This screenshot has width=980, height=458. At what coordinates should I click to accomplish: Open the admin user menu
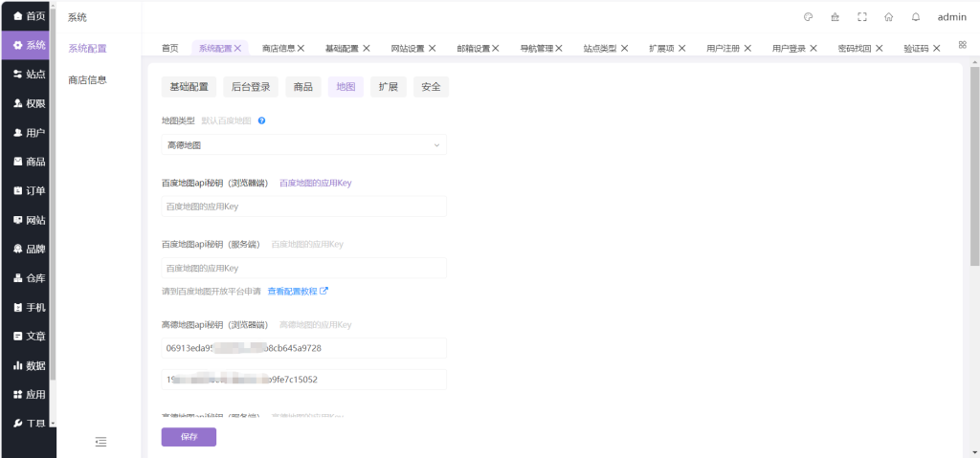(x=952, y=17)
